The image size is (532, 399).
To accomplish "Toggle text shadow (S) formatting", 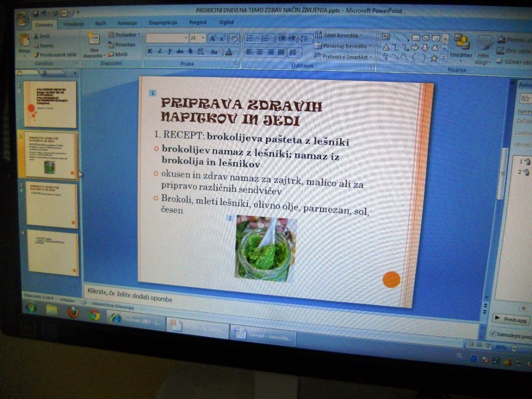I will [x=190, y=51].
